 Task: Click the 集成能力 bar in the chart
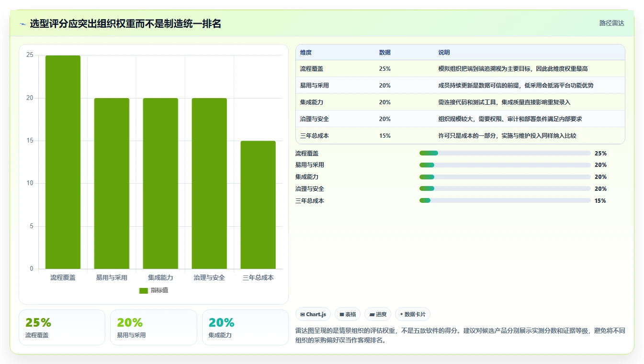click(160, 184)
